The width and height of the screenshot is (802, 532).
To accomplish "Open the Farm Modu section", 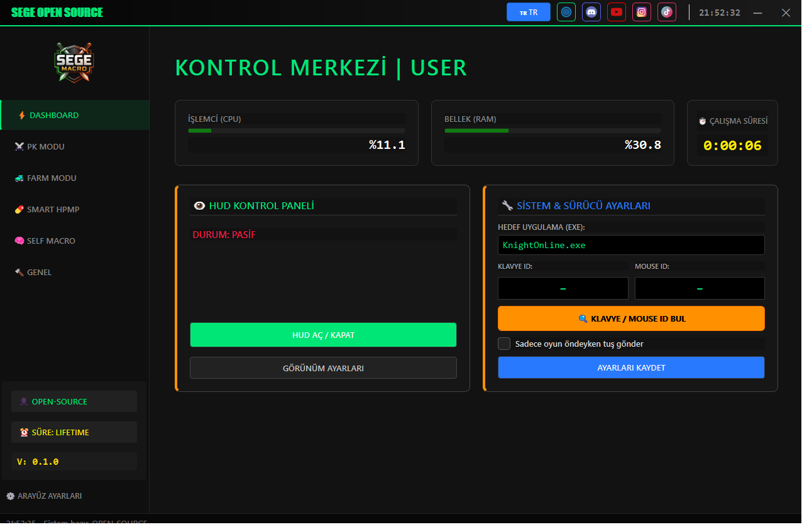I will coord(75,178).
